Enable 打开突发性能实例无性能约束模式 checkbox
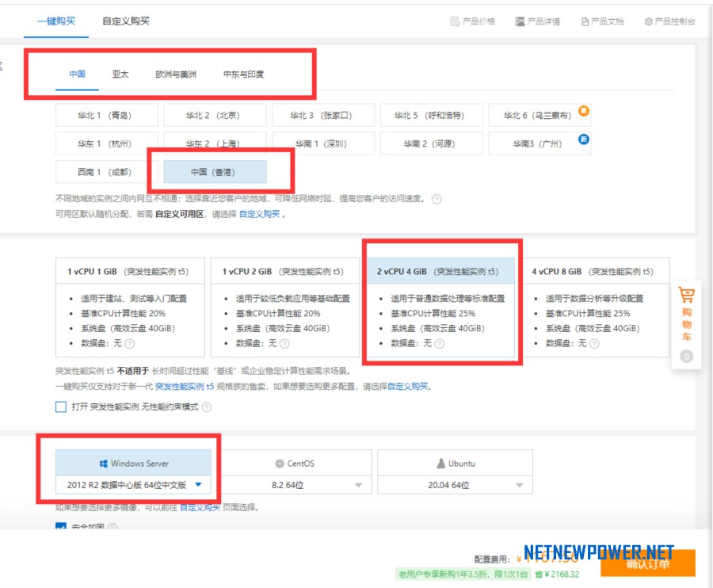713x588 pixels. (x=61, y=407)
